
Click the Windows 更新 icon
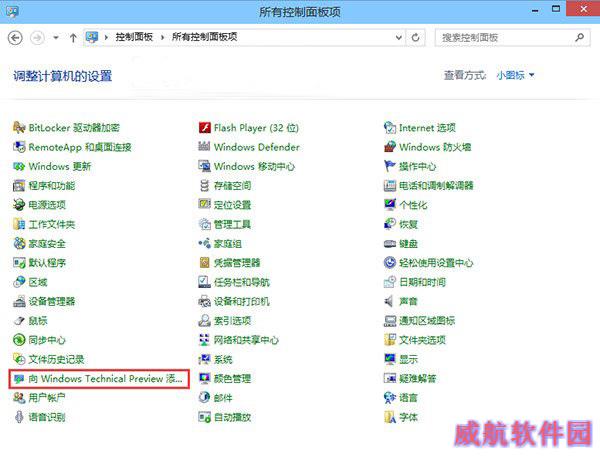19,166
